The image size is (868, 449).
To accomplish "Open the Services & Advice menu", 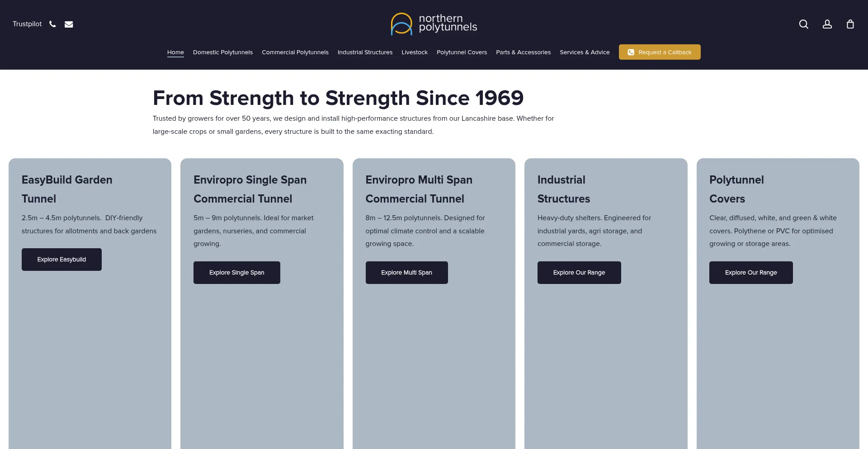I will pos(585,52).
